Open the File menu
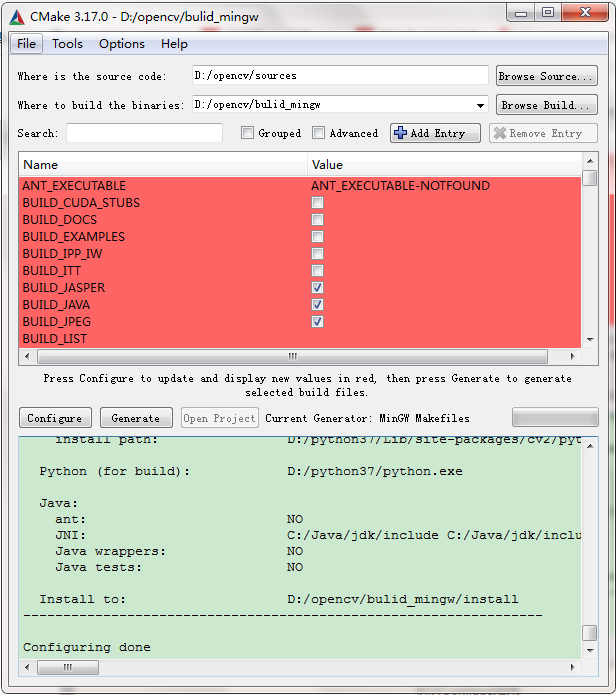Image resolution: width=616 pixels, height=695 pixels. click(x=26, y=44)
